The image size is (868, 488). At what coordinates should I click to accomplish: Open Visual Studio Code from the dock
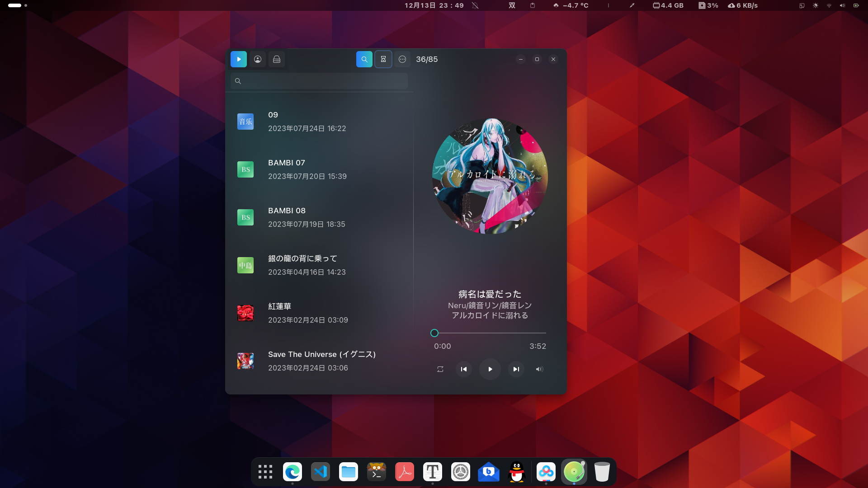point(321,471)
